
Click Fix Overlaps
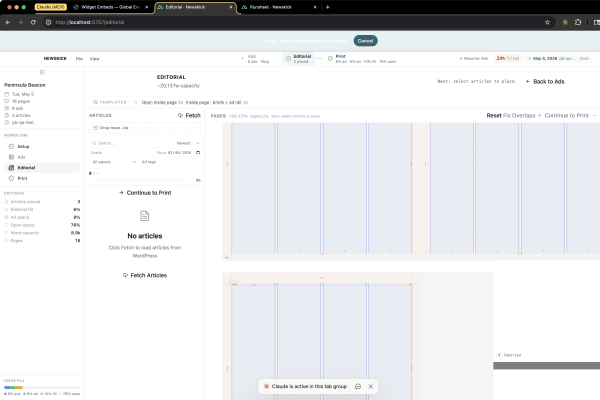[x=519, y=115]
